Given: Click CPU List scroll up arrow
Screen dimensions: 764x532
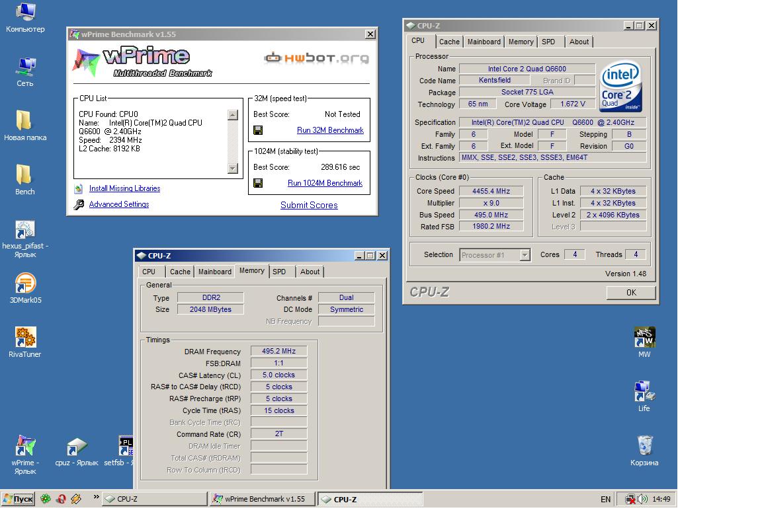Looking at the screenshot, I should point(233,115).
